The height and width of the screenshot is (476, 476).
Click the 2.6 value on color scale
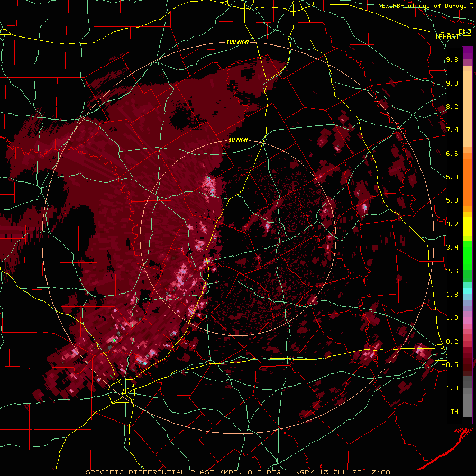coord(452,271)
